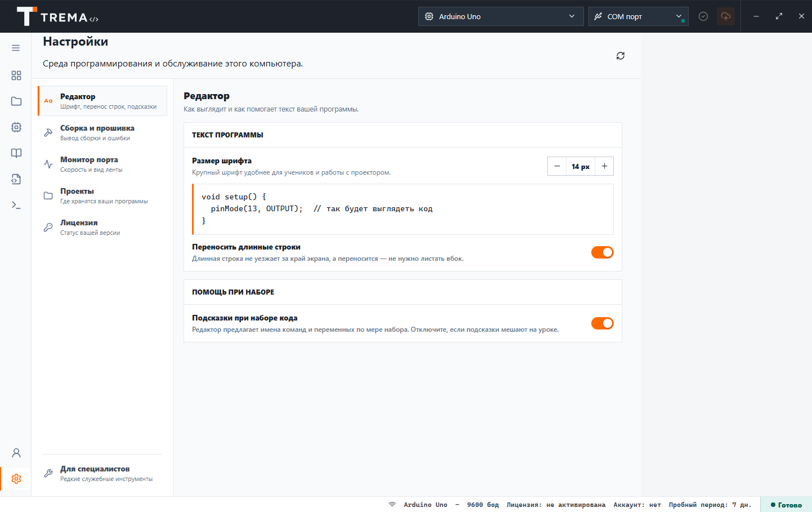Viewport: 812px width, 512px height.
Task: Click the refresh icon next to settings header
Action: [x=621, y=56]
